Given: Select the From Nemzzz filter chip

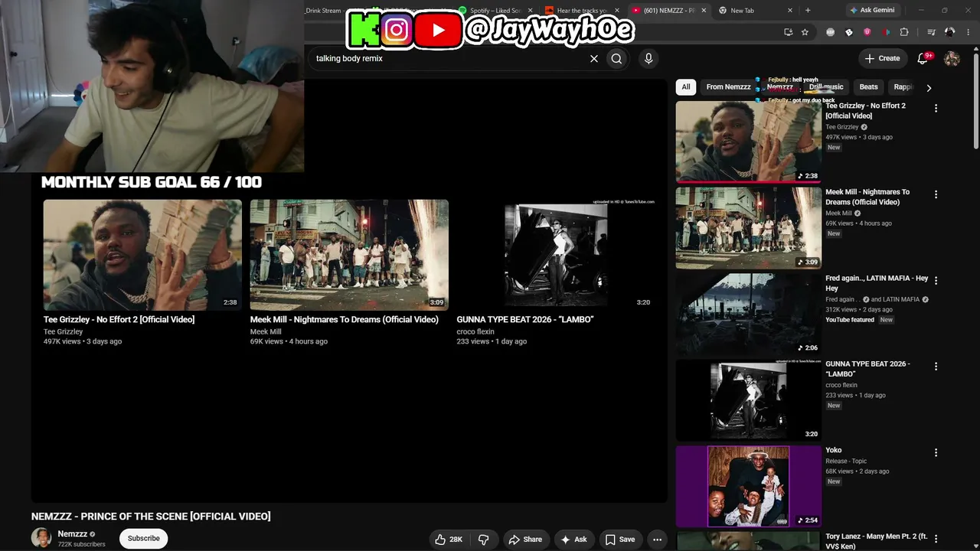Looking at the screenshot, I should (728, 87).
